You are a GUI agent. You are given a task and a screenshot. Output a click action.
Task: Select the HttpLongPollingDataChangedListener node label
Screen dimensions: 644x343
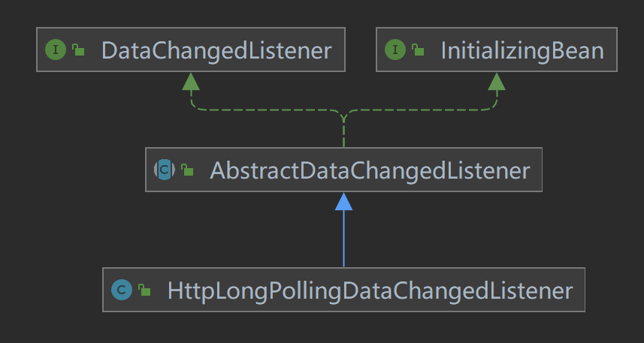tap(370, 290)
